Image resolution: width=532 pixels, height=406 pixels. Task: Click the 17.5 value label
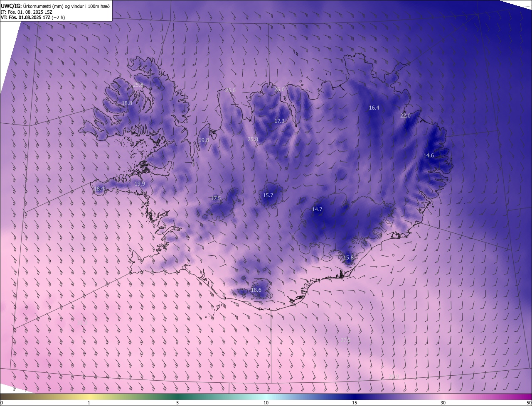pos(216,198)
